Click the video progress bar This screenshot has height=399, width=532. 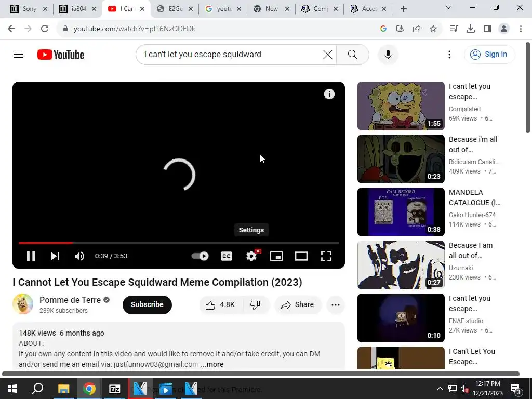[x=179, y=243]
